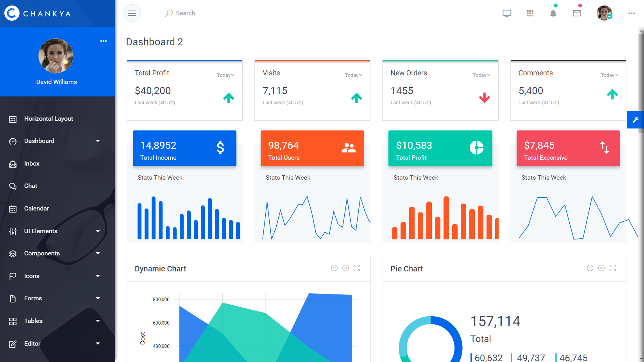Screen dimensions: 644x362
Task: Click the Dashboard 2 page heading
Action: pyautogui.click(x=154, y=42)
